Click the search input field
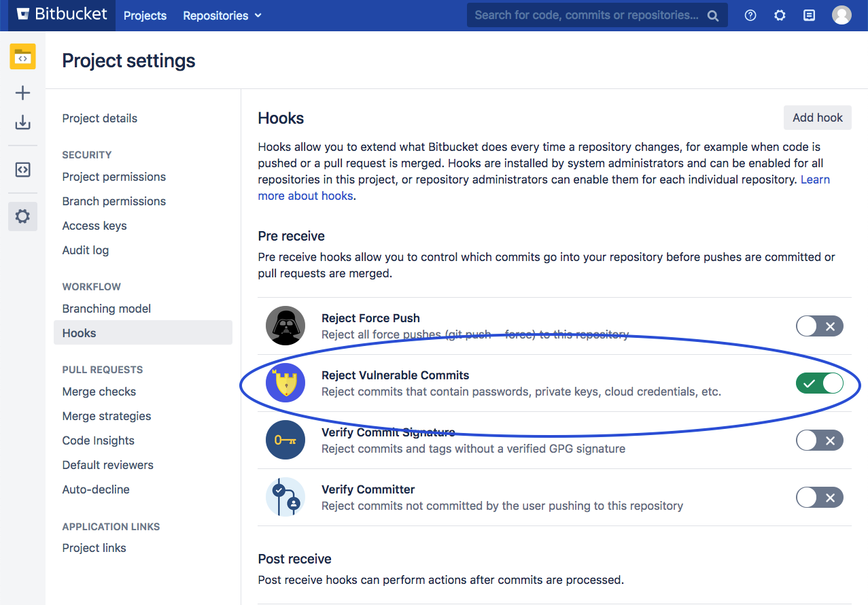 pos(588,15)
